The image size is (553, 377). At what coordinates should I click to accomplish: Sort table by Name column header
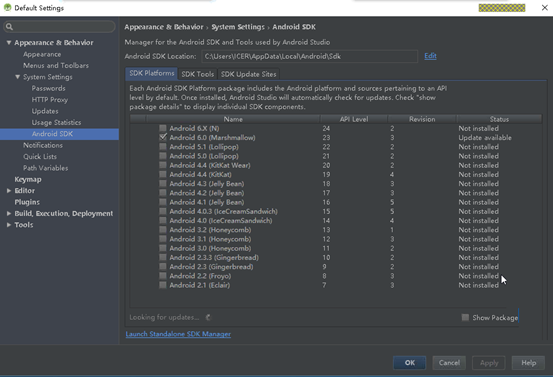233,119
